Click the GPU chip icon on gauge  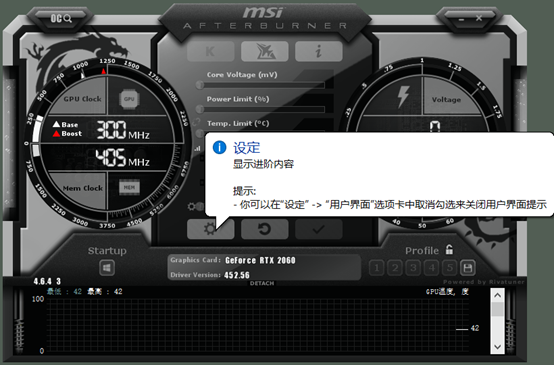(129, 99)
